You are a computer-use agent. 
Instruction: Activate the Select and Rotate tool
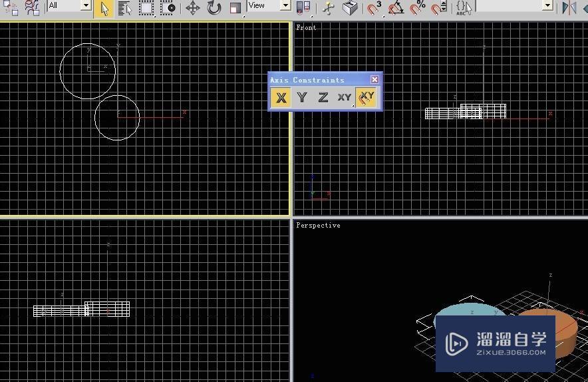(214, 8)
